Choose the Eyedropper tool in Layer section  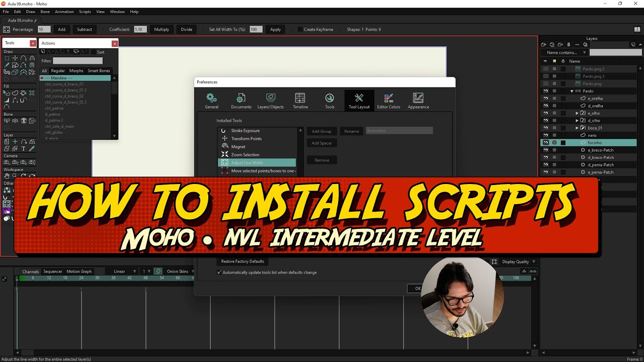tap(32, 148)
